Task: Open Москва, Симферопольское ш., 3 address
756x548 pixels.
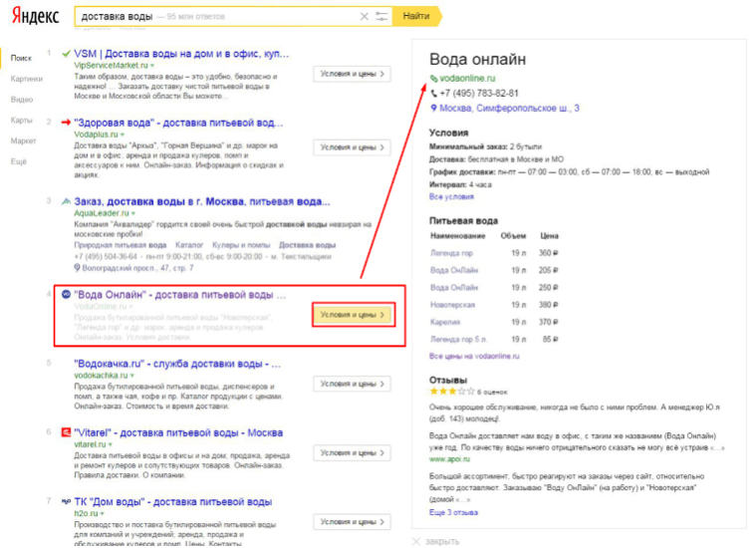Action: click(509, 108)
